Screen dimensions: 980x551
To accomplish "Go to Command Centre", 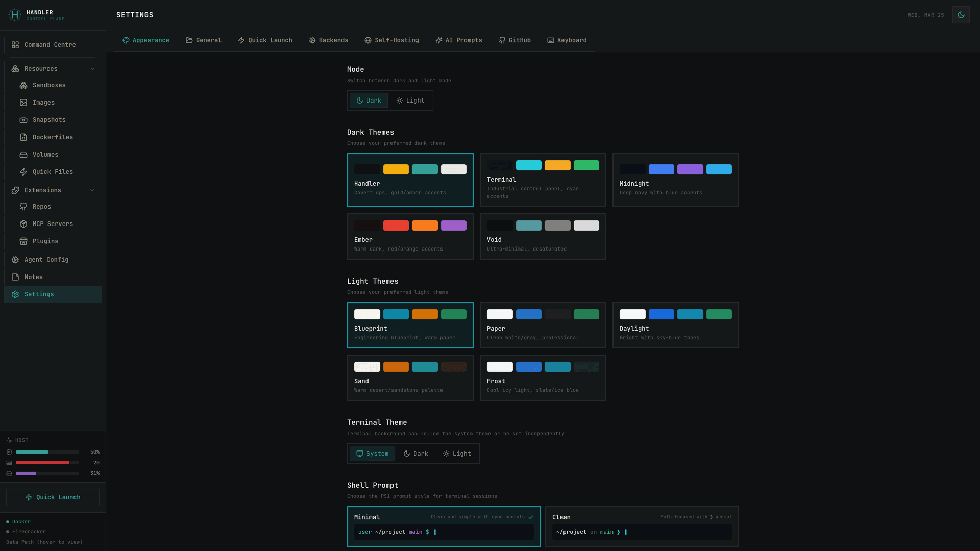I will pyautogui.click(x=50, y=44).
